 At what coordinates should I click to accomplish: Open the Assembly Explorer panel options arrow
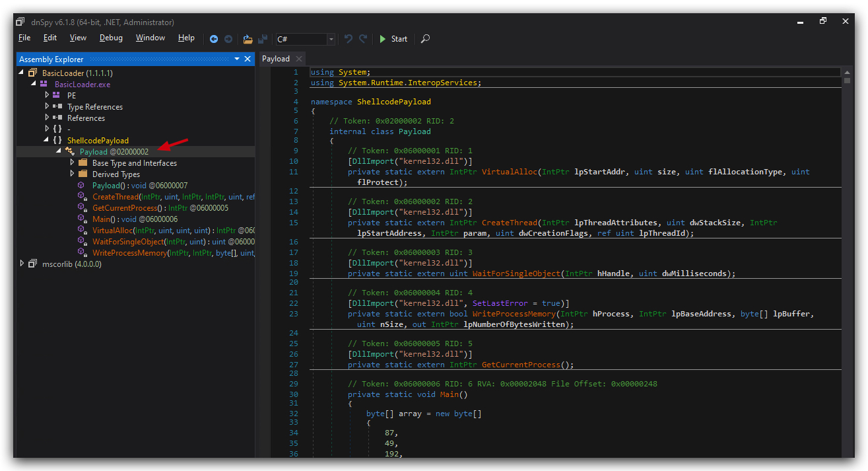point(237,59)
